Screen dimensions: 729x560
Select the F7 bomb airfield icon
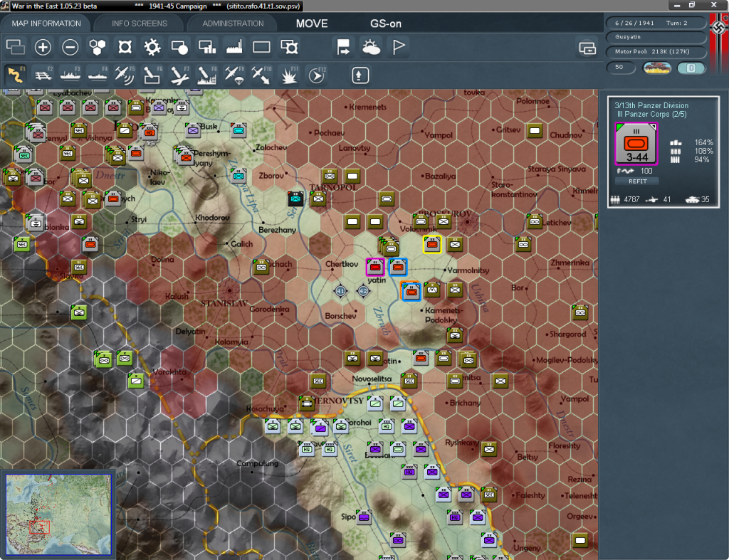pos(179,75)
